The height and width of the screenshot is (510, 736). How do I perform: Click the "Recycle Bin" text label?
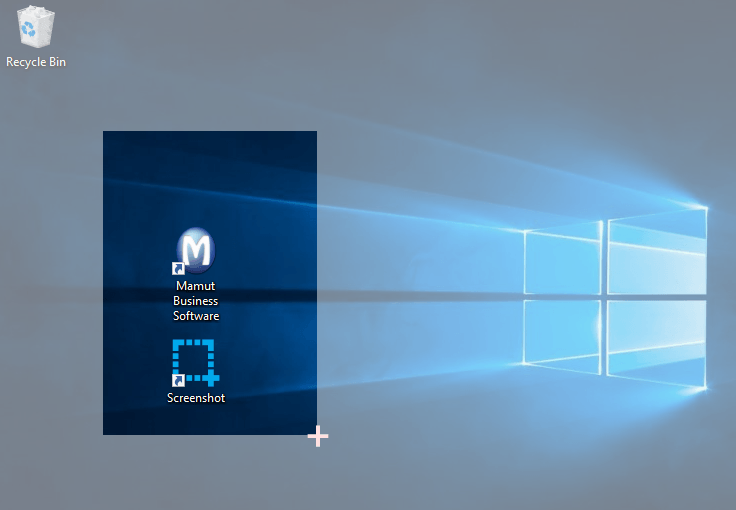click(x=36, y=62)
